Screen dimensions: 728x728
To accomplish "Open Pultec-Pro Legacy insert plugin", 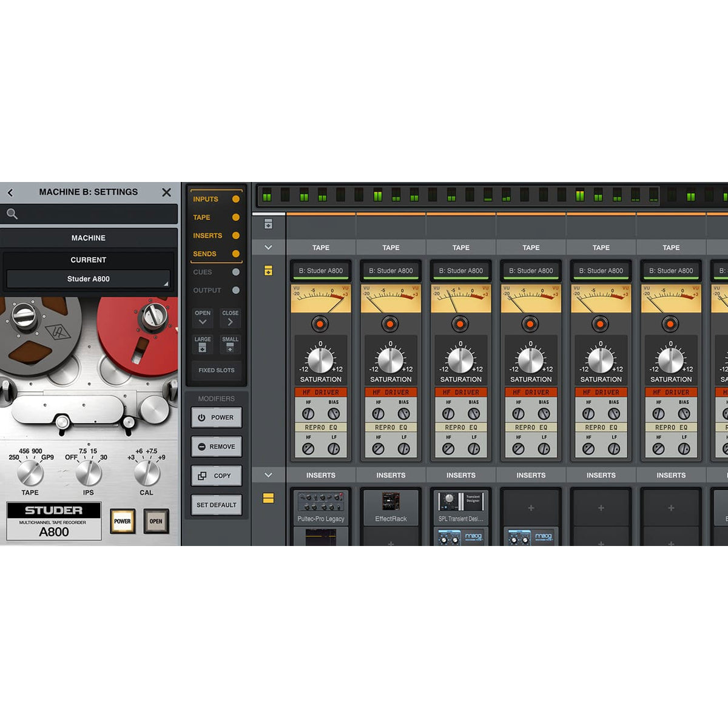I will pos(321,507).
